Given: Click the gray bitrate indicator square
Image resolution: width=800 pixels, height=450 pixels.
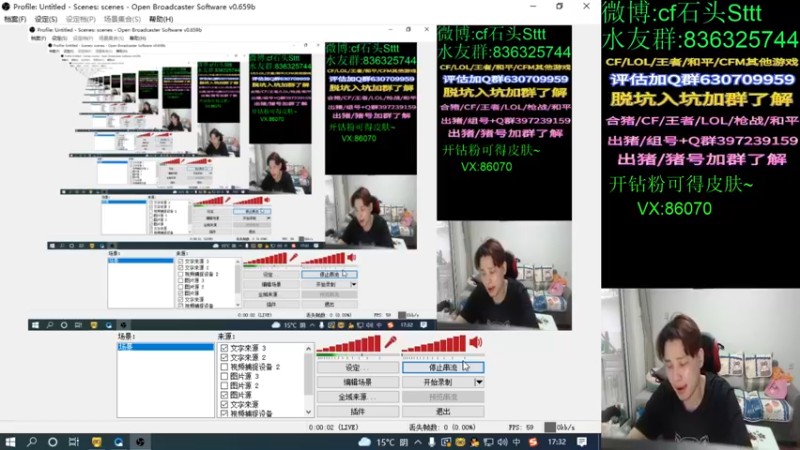Looking at the screenshot, I should coord(549,427).
